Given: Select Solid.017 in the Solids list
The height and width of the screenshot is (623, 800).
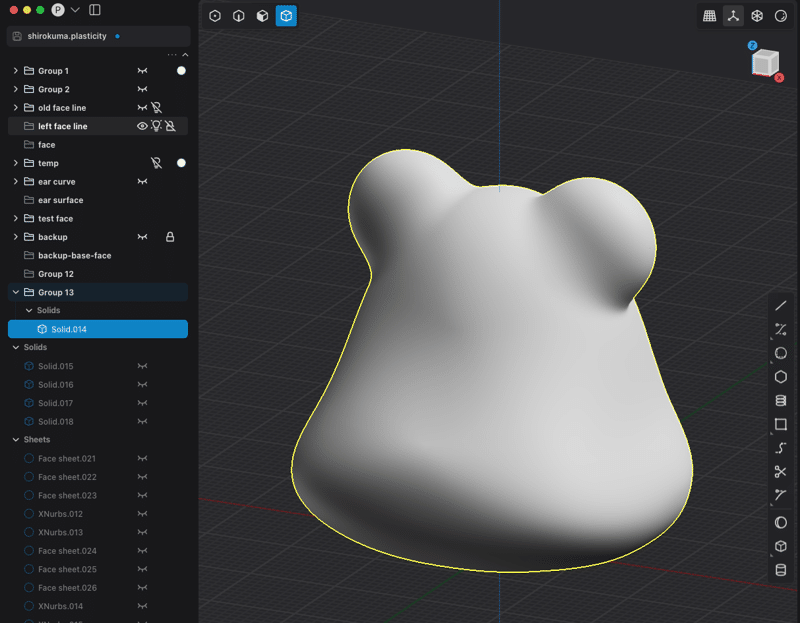Looking at the screenshot, I should (x=98, y=403).
